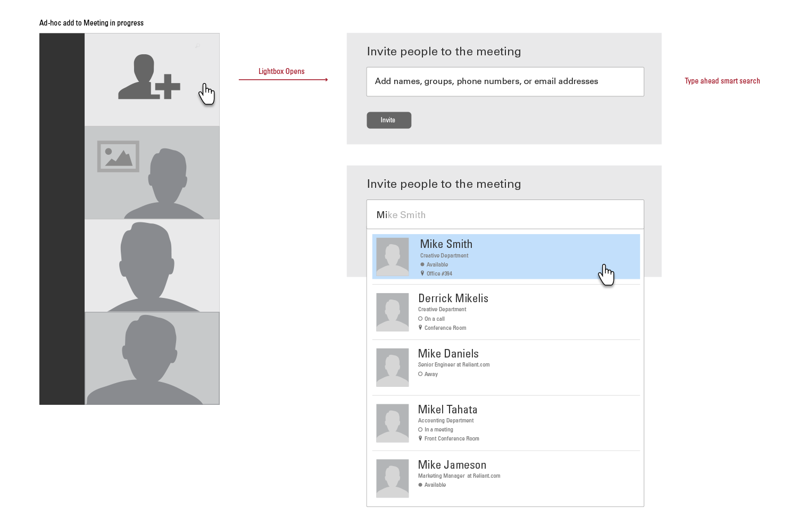This screenshot has height=532, width=798.
Task: Click the 'On a call' status circle icon
Action: (x=420, y=319)
